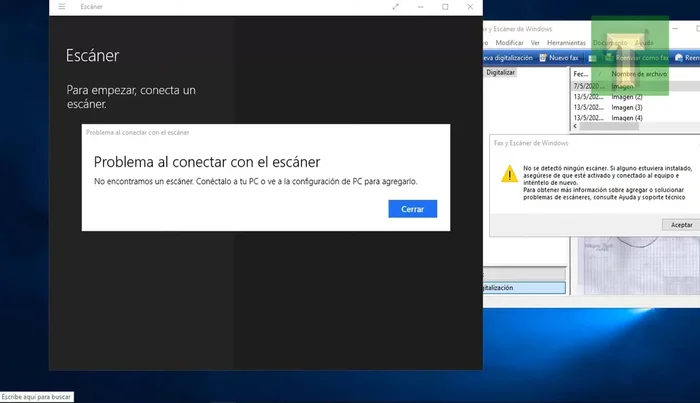Minimize the Fax y Escáner window
Viewport: 700px width, 403px height.
click(675, 29)
